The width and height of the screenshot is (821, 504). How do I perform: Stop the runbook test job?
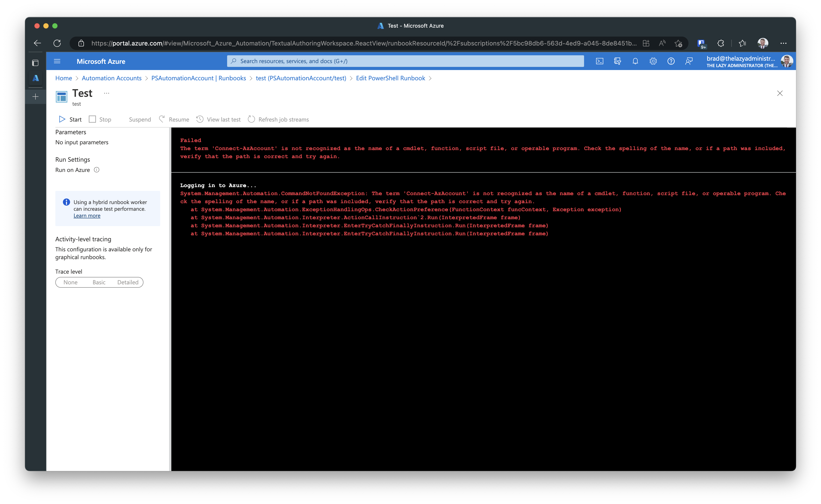click(100, 119)
